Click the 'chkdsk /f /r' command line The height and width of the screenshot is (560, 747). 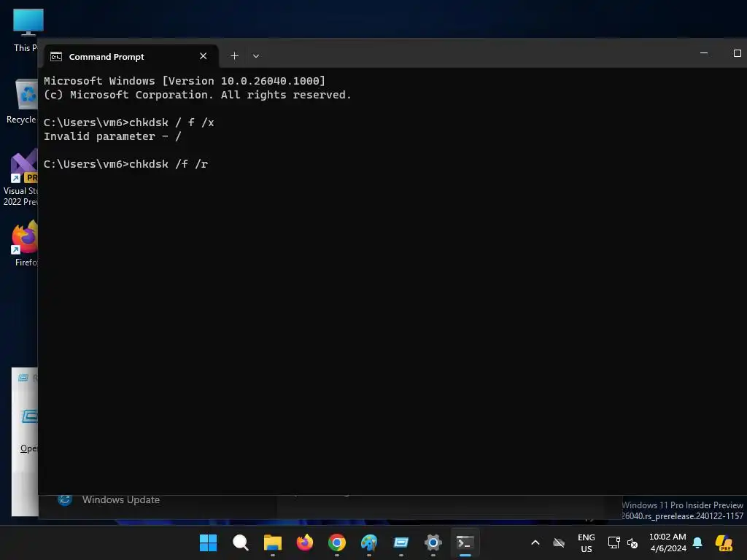tap(125, 164)
